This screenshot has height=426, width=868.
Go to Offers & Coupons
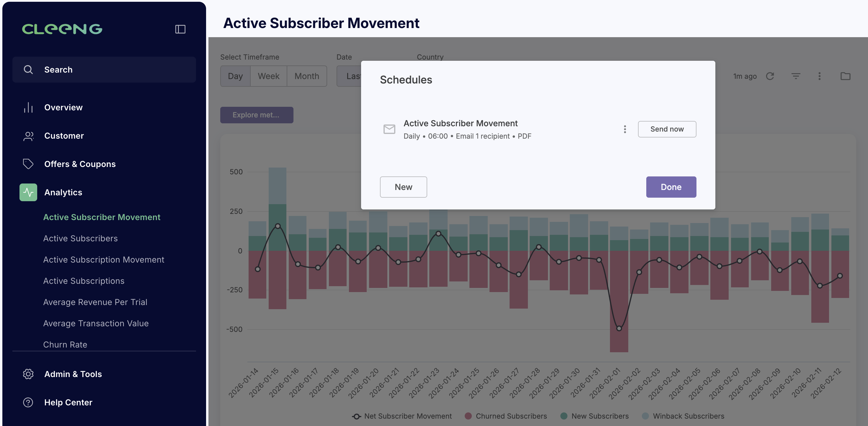coord(80,164)
